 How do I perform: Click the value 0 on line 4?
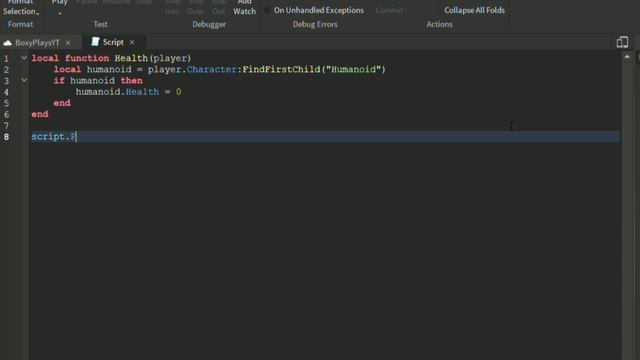[x=178, y=92]
